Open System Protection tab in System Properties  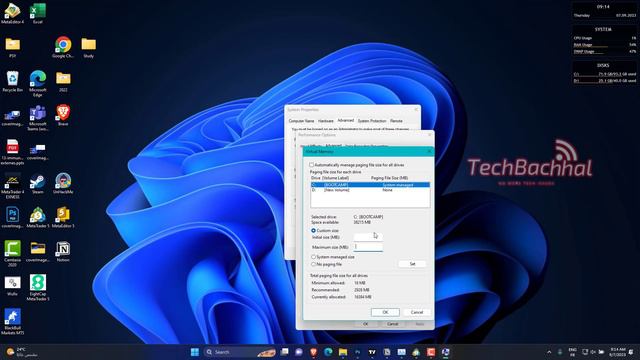[x=372, y=121]
